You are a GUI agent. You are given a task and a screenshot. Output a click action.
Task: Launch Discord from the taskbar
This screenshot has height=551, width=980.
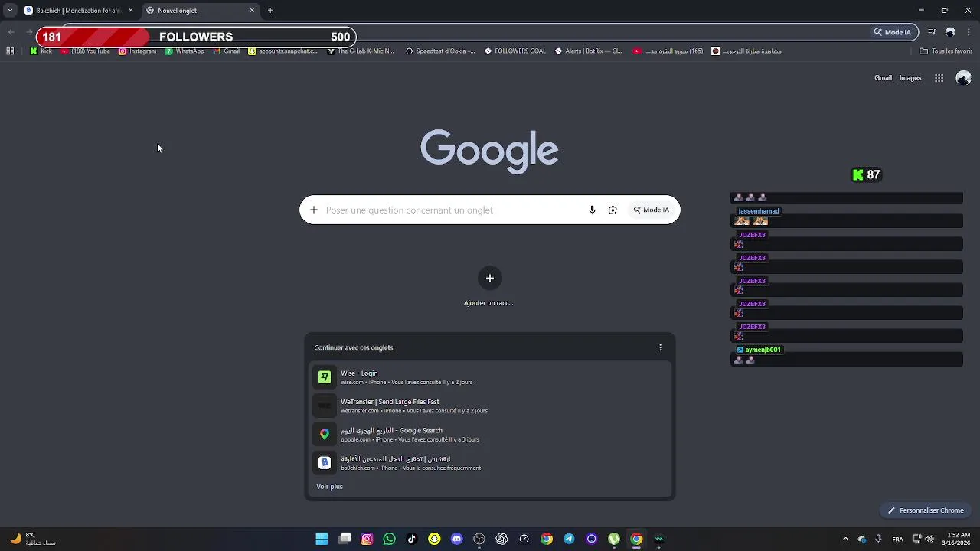pyautogui.click(x=457, y=539)
